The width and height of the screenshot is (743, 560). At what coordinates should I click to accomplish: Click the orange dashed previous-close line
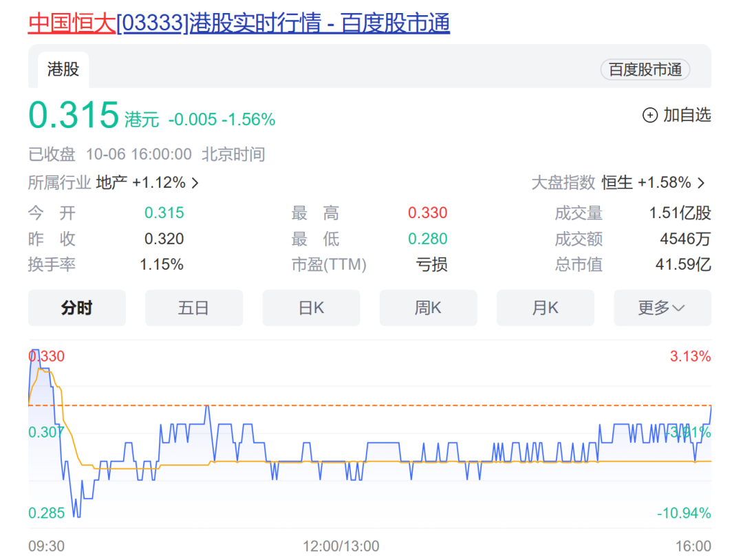[369, 405]
